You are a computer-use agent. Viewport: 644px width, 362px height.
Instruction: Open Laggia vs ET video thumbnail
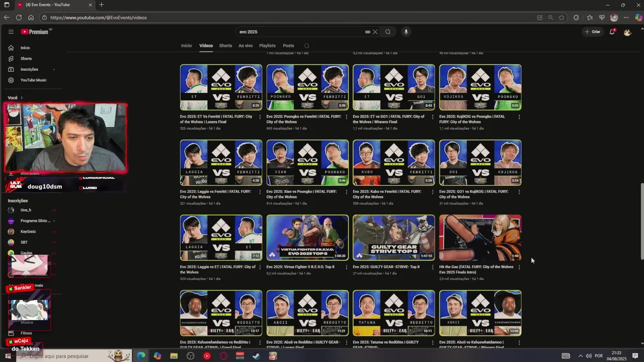[x=221, y=238]
